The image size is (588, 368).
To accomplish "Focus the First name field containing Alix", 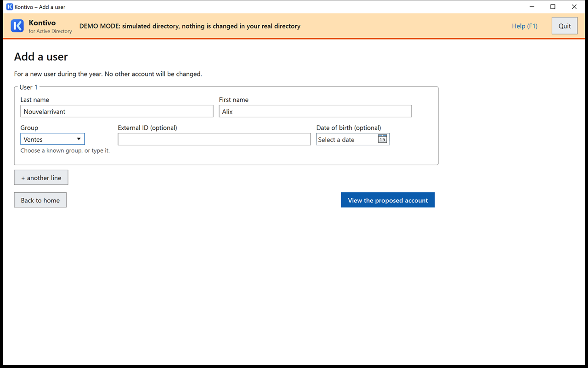I will 315,111.
